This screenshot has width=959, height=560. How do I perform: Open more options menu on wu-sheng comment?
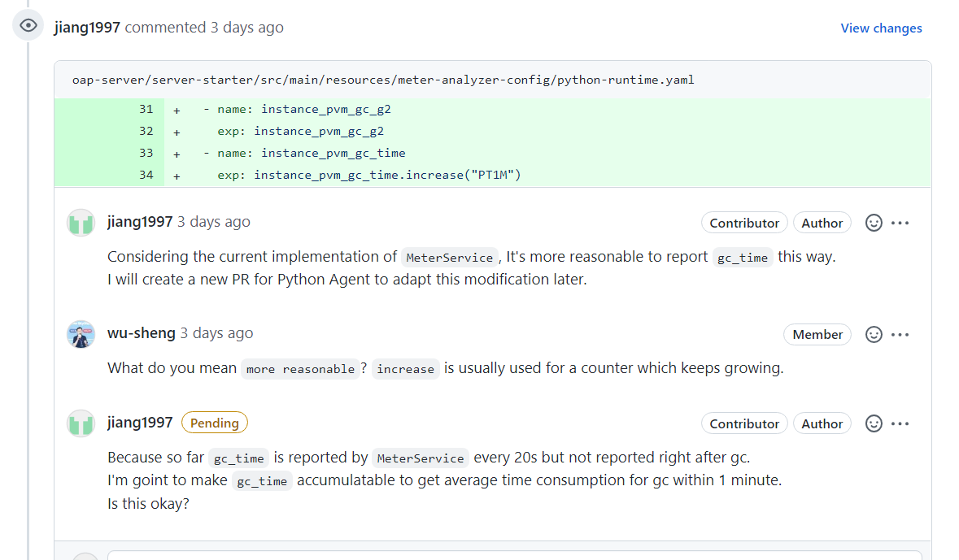tap(900, 334)
